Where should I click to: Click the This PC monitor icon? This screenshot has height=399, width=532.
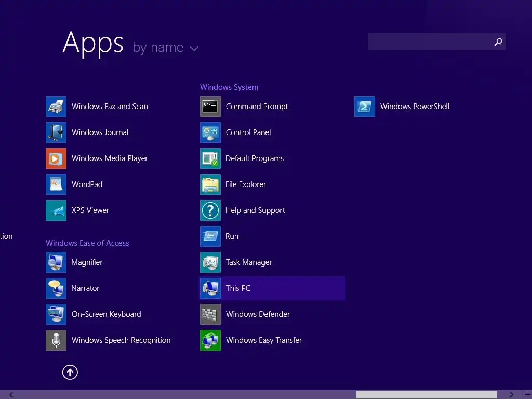(210, 288)
